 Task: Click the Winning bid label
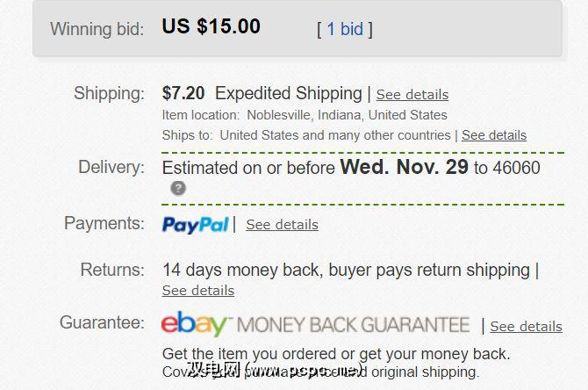click(x=97, y=29)
